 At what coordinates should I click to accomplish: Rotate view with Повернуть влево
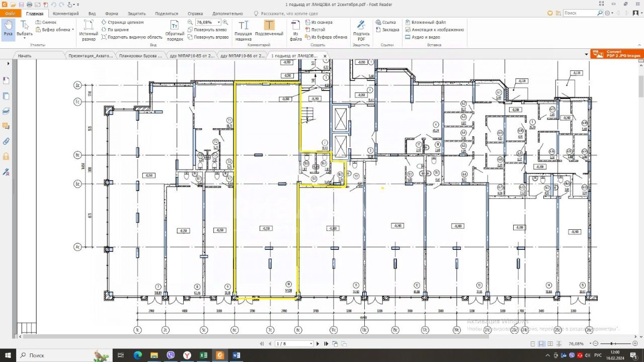pyautogui.click(x=208, y=30)
